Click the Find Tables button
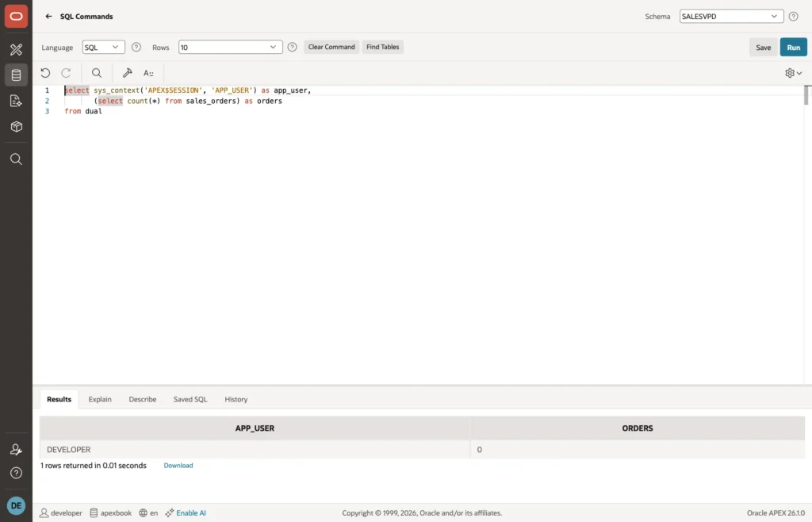The height and width of the screenshot is (522, 812). click(x=383, y=47)
